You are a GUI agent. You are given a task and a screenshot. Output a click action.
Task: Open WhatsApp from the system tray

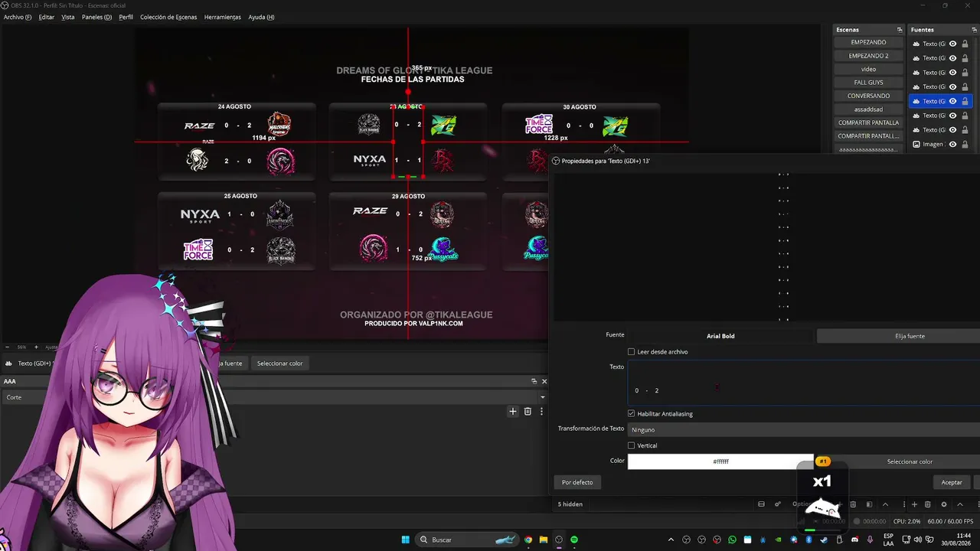732,540
